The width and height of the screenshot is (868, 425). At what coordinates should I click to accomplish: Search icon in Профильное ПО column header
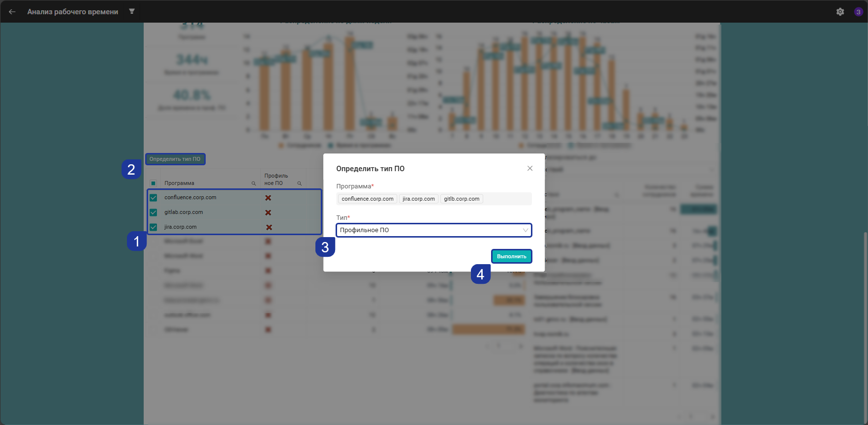[299, 183]
